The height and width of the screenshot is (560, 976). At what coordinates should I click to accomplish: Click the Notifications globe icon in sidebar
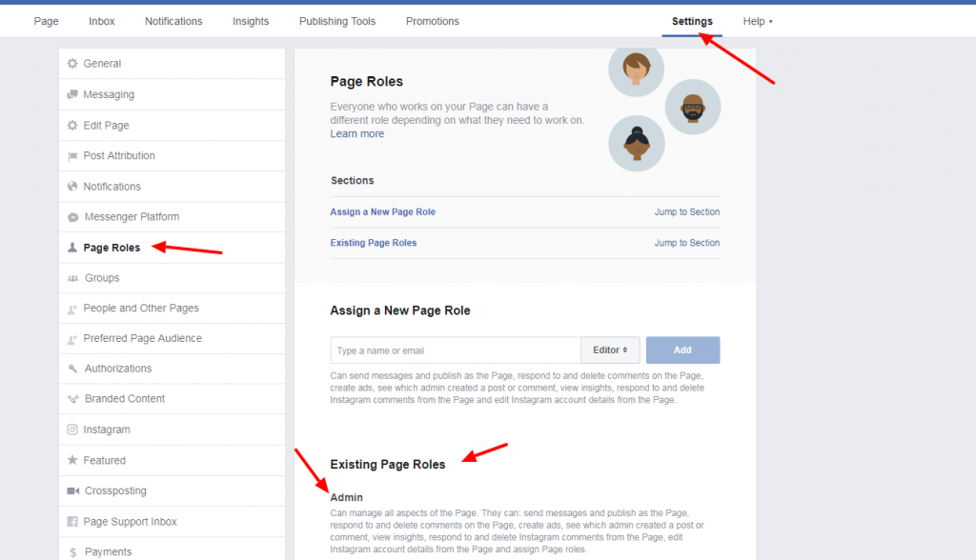pos(72,186)
